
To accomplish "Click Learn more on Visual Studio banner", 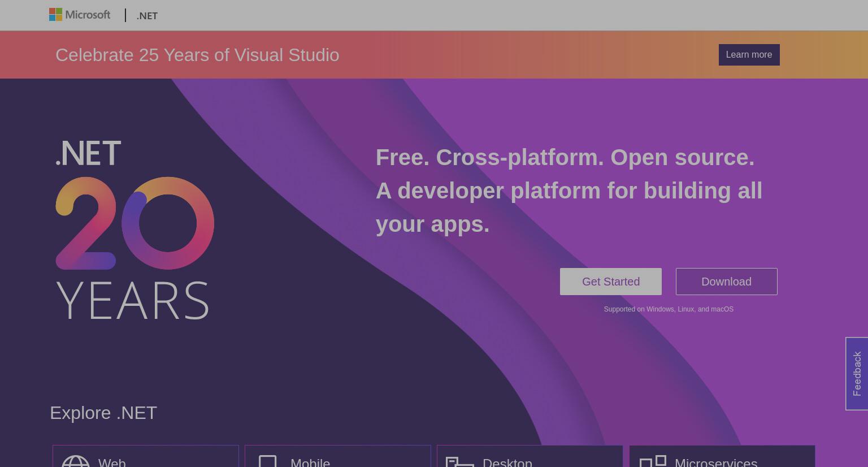I will coord(749,55).
